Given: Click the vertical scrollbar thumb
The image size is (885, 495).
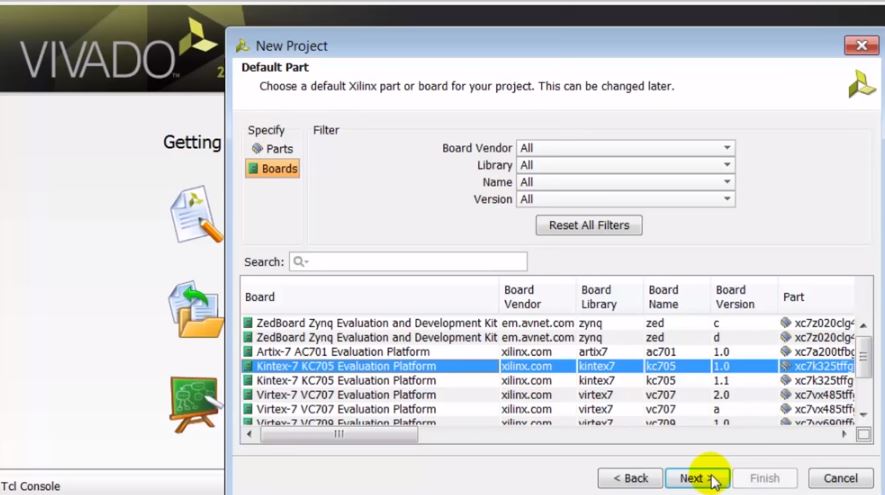Looking at the screenshot, I should point(863,356).
